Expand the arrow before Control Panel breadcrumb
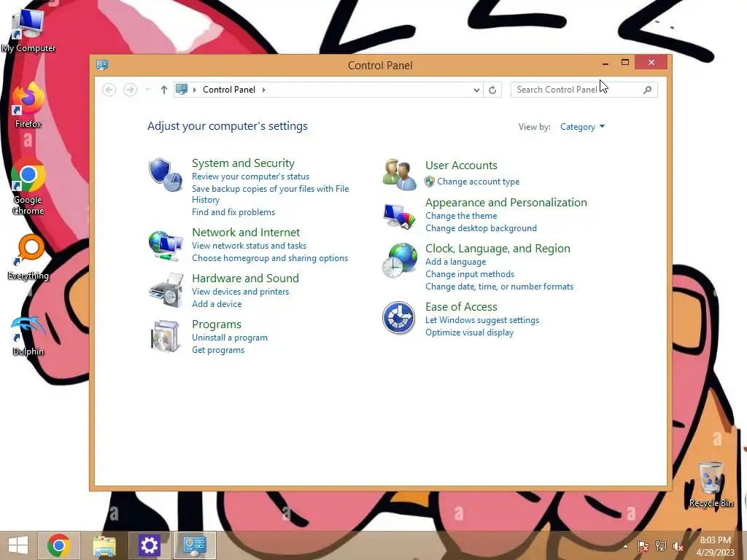The image size is (747, 560). point(194,90)
